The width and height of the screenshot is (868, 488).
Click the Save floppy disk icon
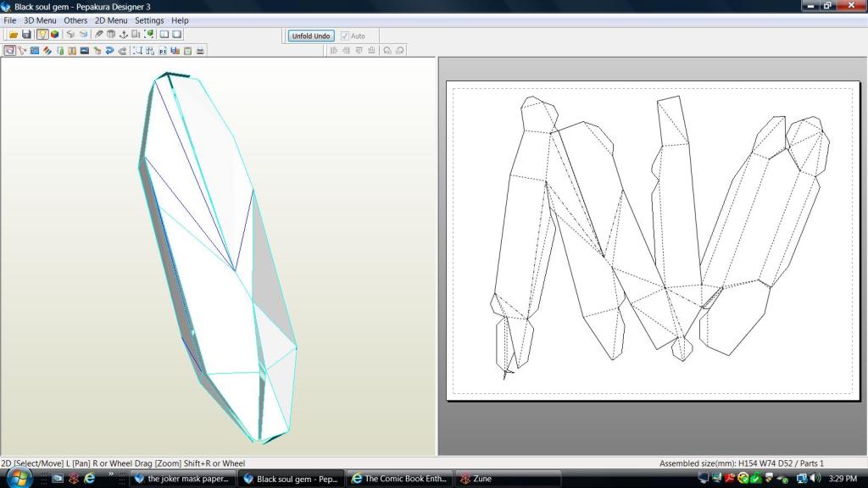(x=26, y=35)
